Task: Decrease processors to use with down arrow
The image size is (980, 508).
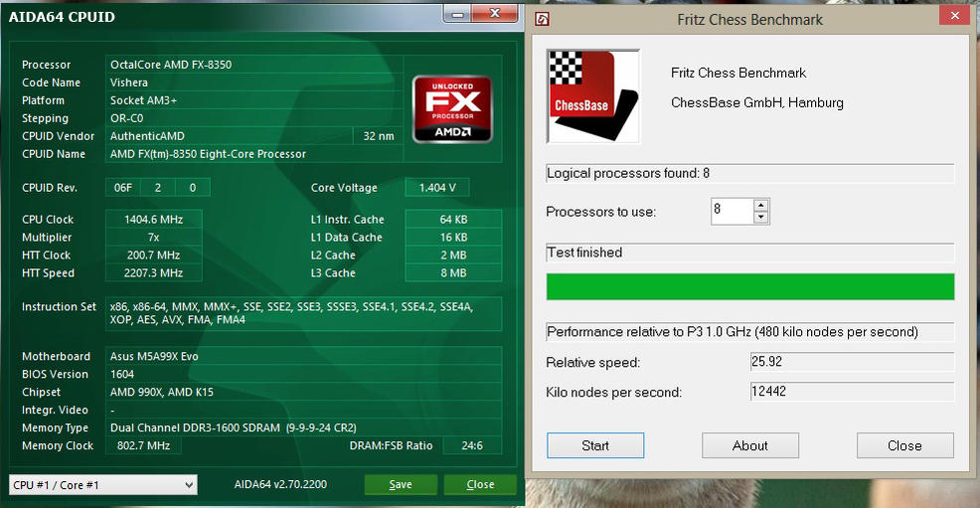Action: pos(760,218)
